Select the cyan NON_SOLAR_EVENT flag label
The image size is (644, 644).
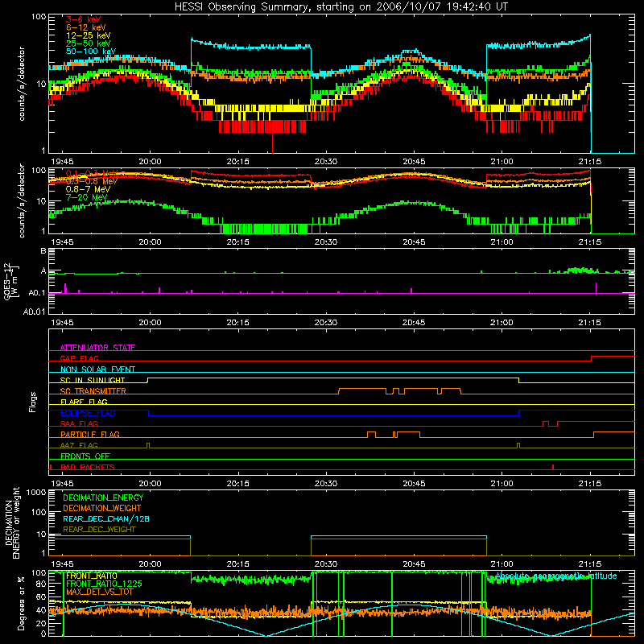pos(97,369)
